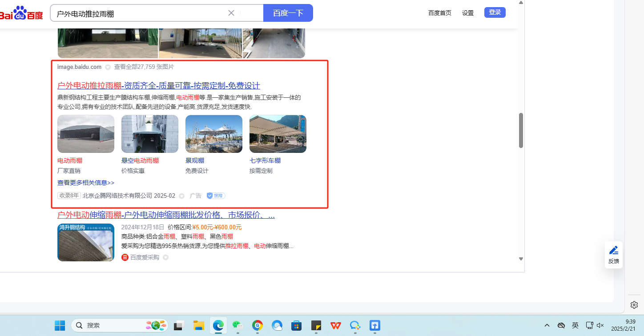Image resolution: width=644 pixels, height=336 pixels.
Task: Click 查看更多相关信息>> link
Action: [86, 183]
